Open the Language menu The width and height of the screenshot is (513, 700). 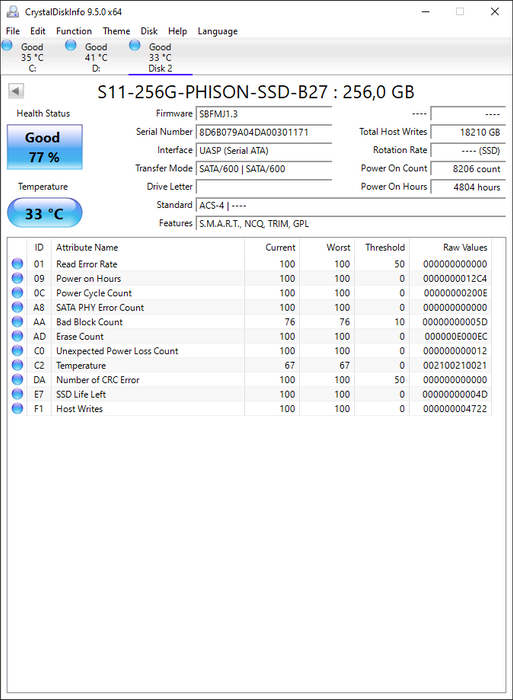click(x=218, y=31)
